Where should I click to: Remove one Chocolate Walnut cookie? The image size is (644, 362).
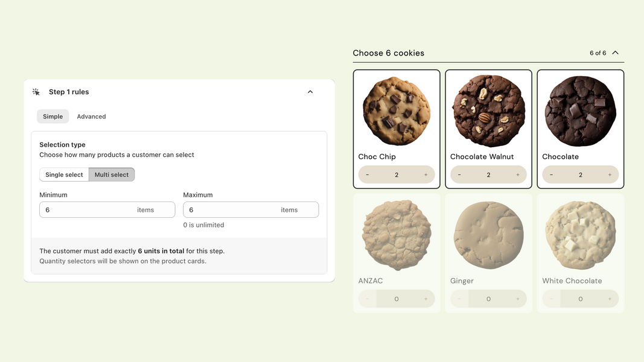point(459,175)
